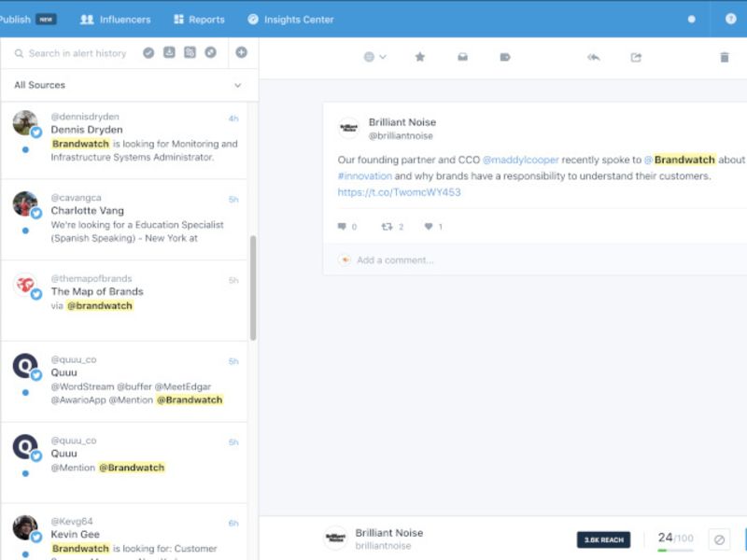747x560 pixels.
Task: Select the Charlotte Vang mention
Action: point(124,220)
